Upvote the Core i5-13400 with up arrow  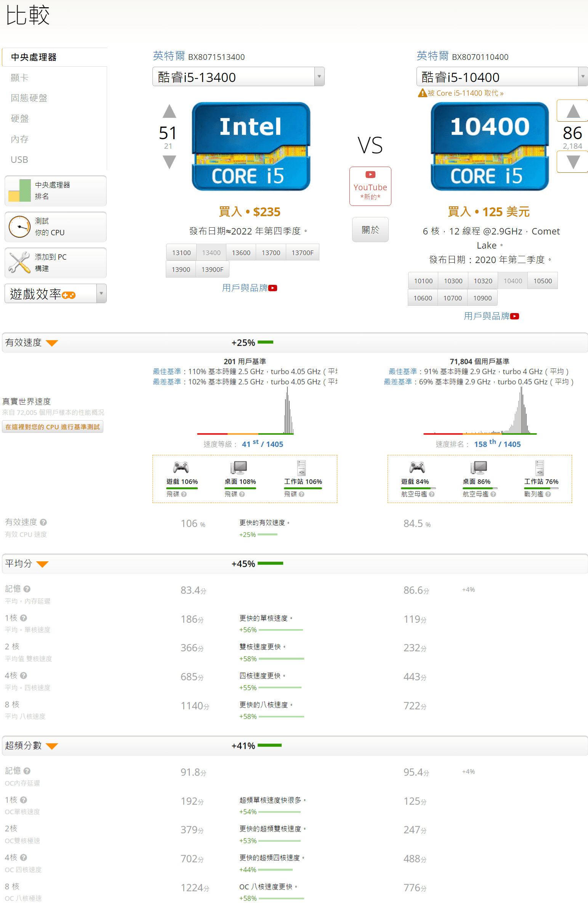coord(169,111)
